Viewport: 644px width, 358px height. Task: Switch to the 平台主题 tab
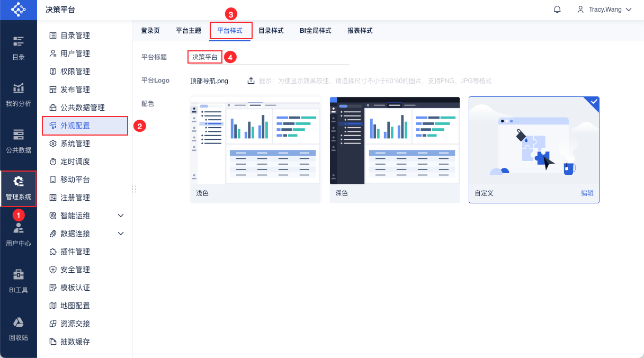coord(189,31)
